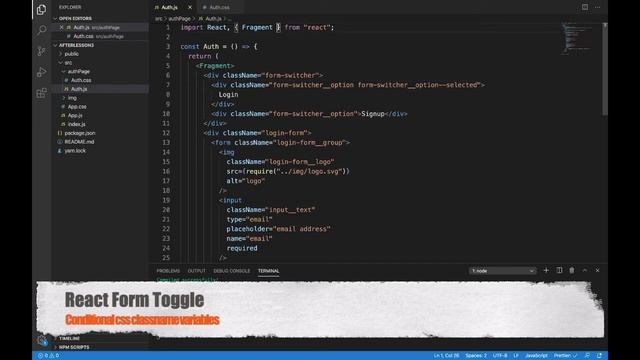Click the notifications bell in status bar

(600, 356)
